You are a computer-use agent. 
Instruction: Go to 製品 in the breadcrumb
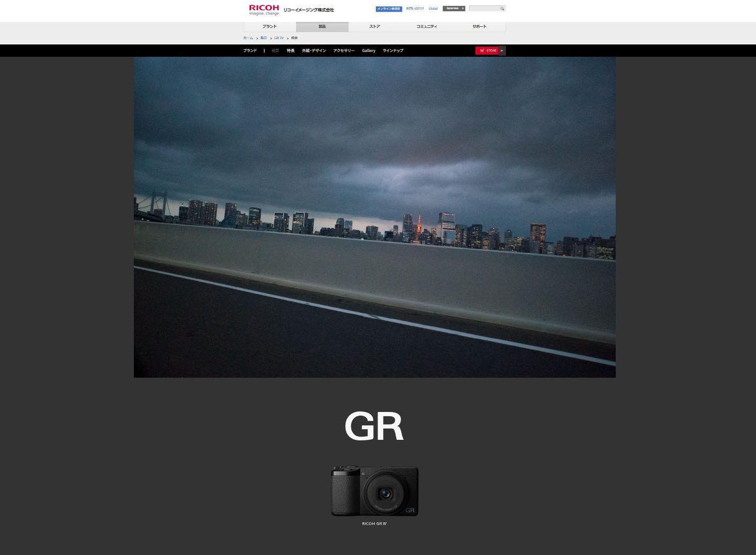click(263, 38)
